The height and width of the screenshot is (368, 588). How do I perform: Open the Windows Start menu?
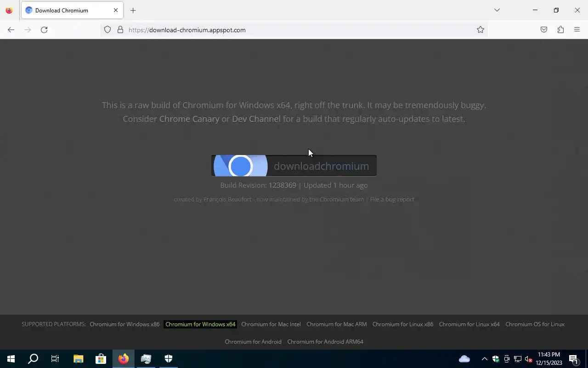tap(11, 359)
